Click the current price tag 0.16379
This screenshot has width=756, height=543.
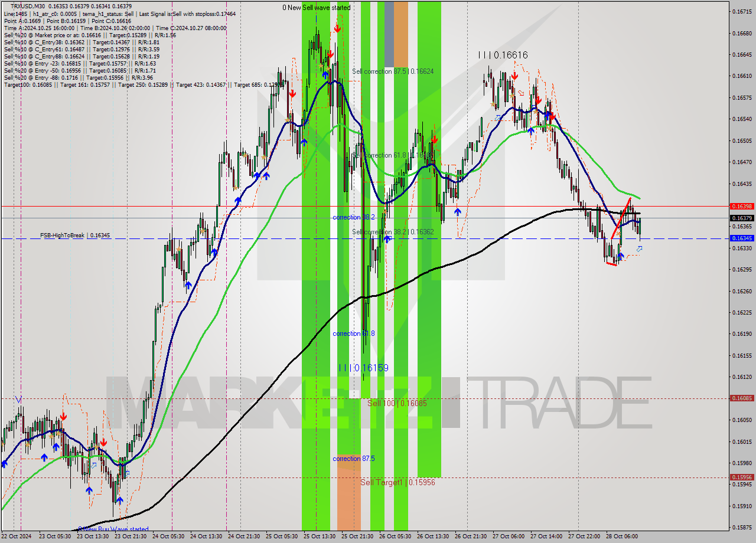pos(742,218)
